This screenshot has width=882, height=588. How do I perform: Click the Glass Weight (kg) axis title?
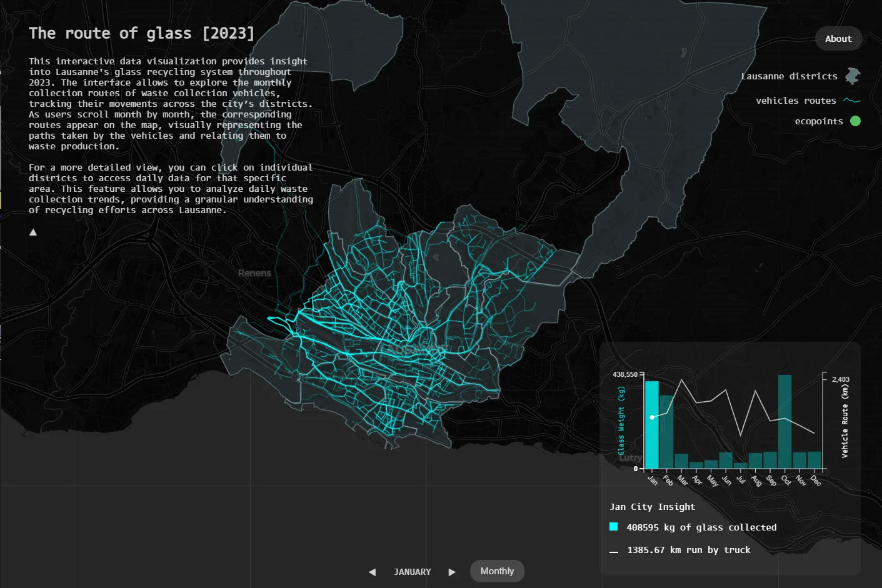[x=621, y=421]
